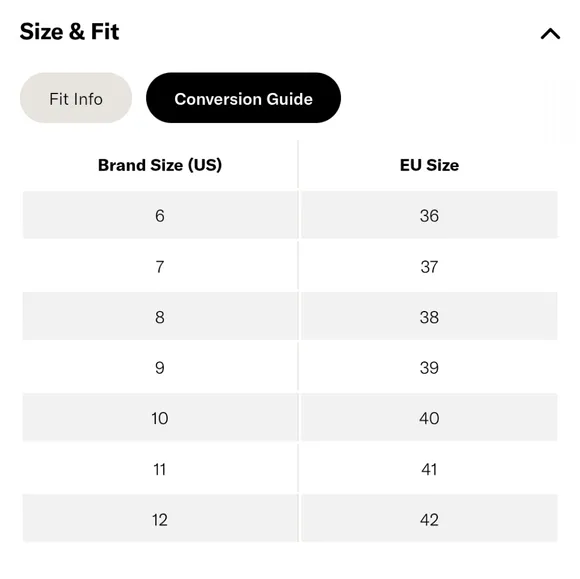Click the Brand Size (US) column header
The width and height of the screenshot is (580, 579).
click(160, 165)
